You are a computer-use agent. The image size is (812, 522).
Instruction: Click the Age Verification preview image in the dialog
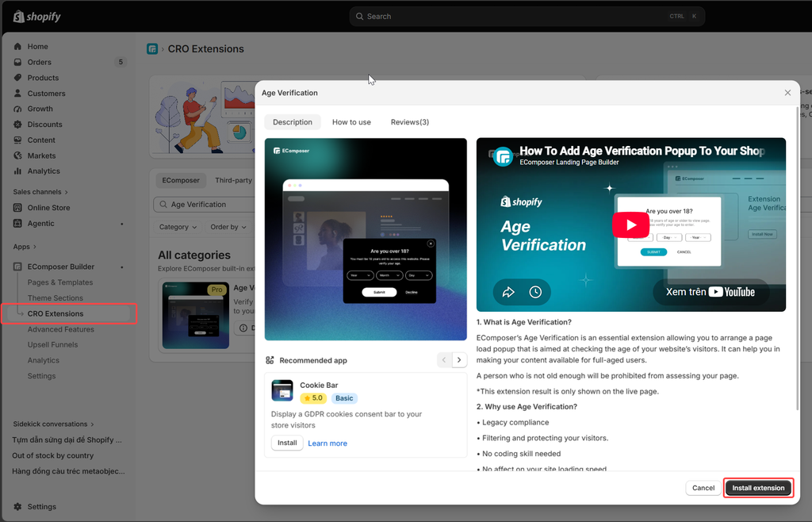366,240
